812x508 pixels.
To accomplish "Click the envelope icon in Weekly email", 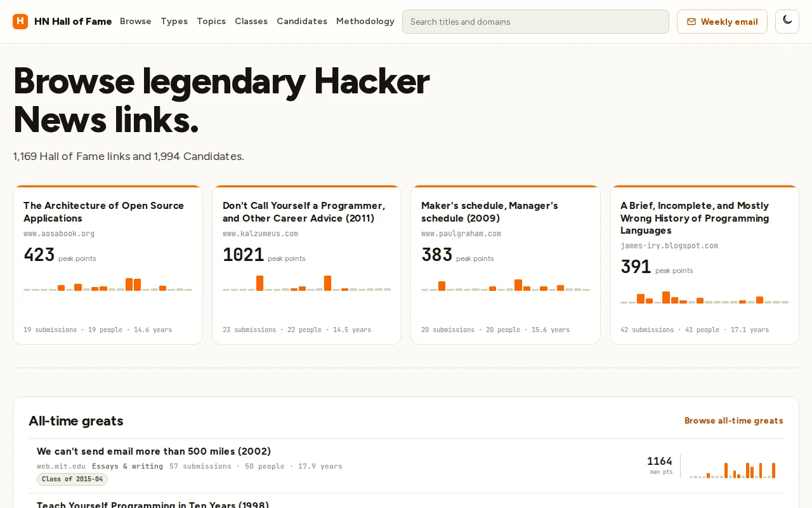I will coord(691,22).
